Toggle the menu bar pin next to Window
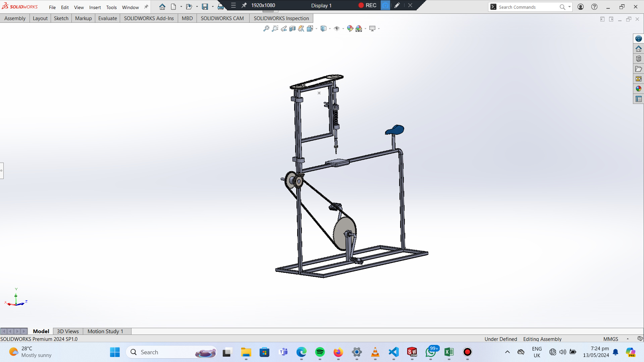Image resolution: width=644 pixels, height=362 pixels. 146,7
